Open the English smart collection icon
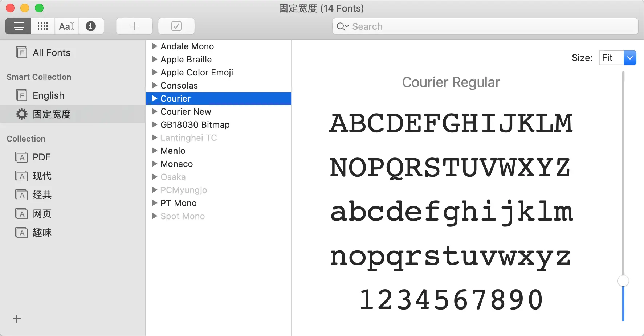Screen dimensions: 644x336 pyautogui.click(x=21, y=95)
